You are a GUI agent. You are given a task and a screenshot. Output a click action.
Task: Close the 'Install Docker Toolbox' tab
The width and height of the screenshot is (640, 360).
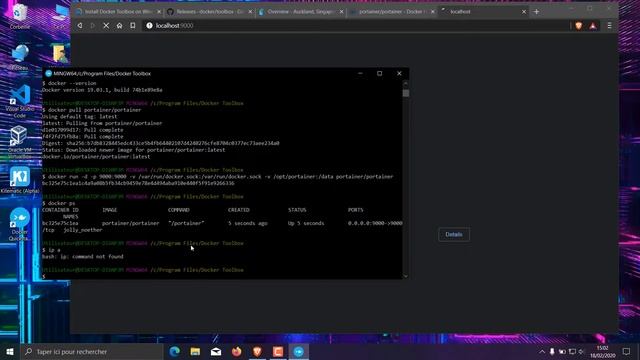point(159,12)
